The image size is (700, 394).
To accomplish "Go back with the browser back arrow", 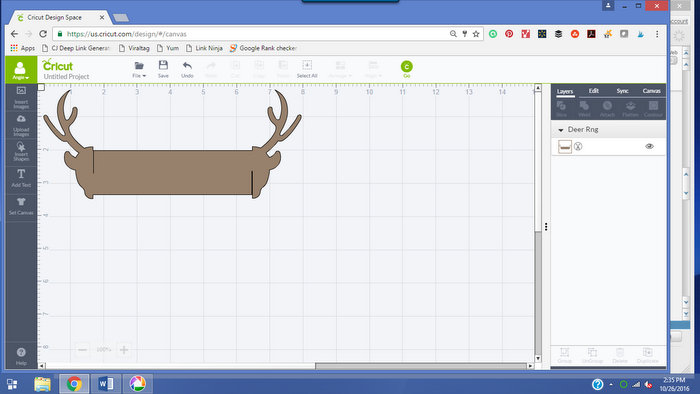I will (14, 34).
